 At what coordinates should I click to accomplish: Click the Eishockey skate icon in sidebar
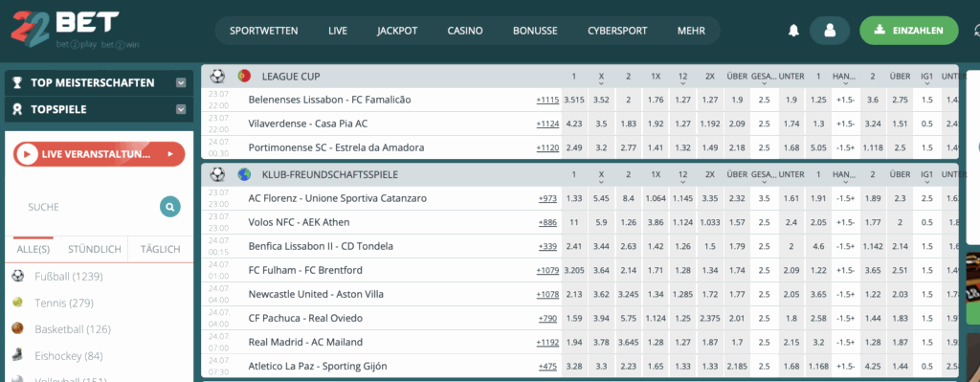point(17,355)
